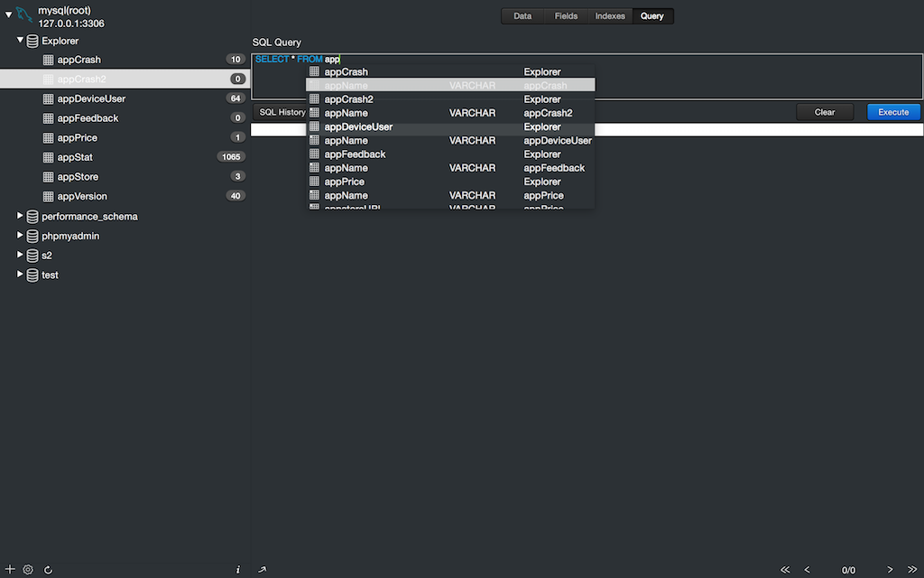The width and height of the screenshot is (924, 578).
Task: Go to next page of results
Action: point(890,570)
